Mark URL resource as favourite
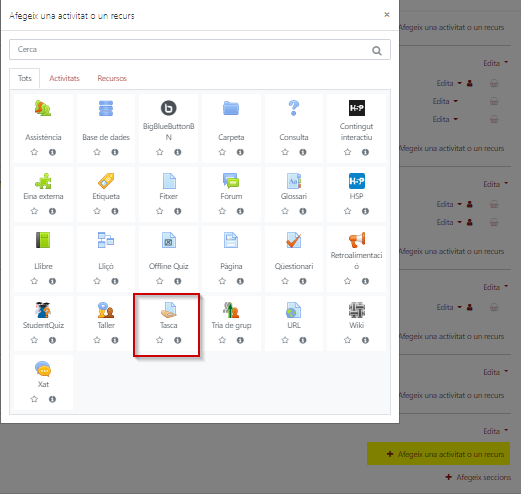 click(285, 340)
